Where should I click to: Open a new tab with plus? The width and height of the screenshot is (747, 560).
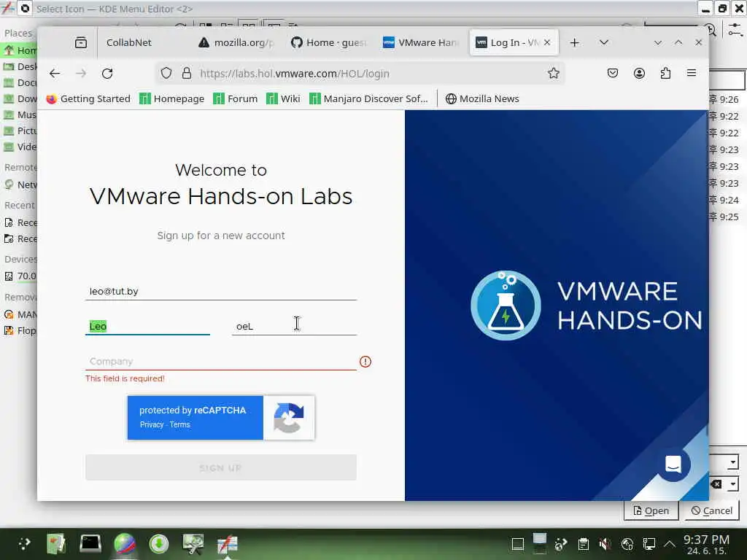575,43
